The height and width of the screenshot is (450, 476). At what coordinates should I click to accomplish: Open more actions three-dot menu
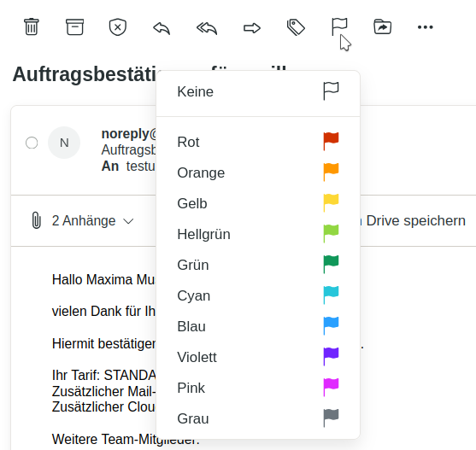[426, 27]
